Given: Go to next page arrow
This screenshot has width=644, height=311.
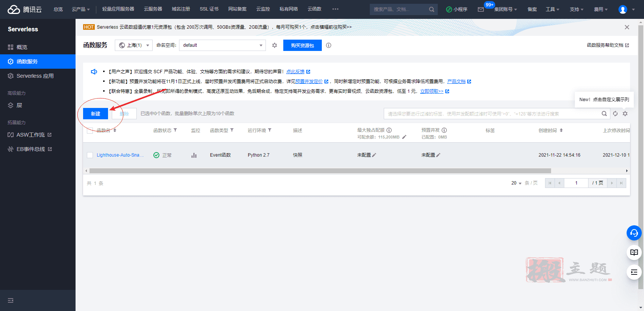Looking at the screenshot, I should coord(612,183).
